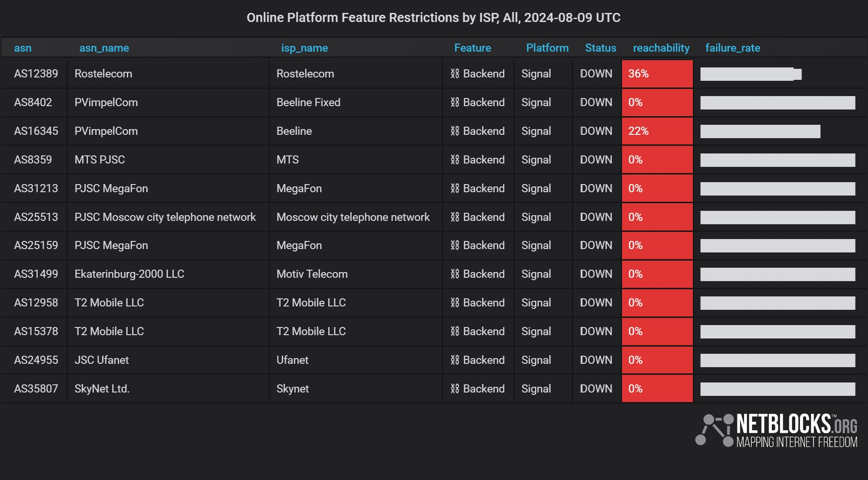This screenshot has width=868, height=480.
Task: Click the failure rate bar for Skynet
Action: coord(778,389)
